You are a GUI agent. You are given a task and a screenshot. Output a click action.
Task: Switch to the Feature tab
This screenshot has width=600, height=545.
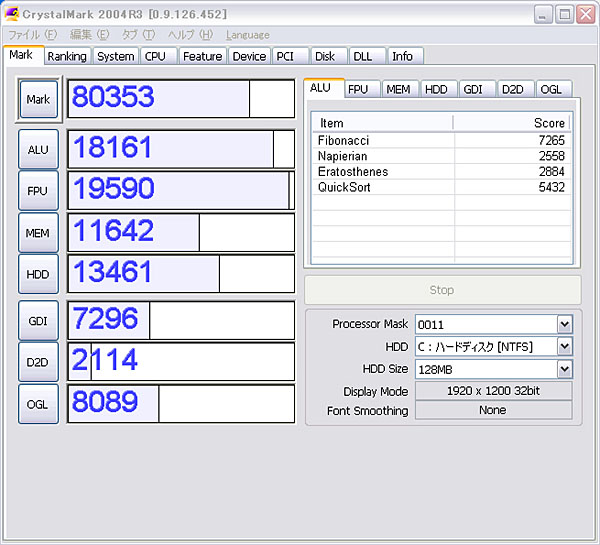(x=203, y=56)
